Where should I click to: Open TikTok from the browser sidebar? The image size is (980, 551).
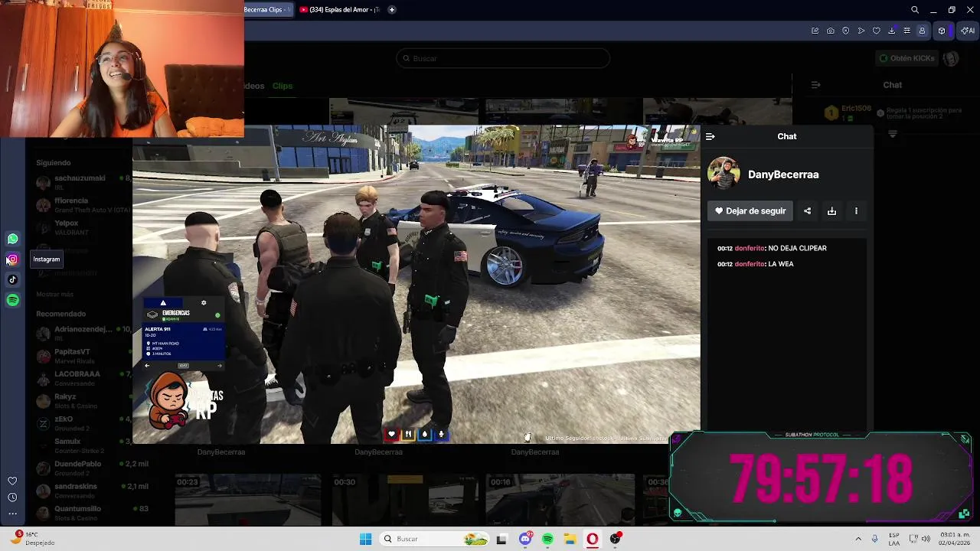pos(12,279)
